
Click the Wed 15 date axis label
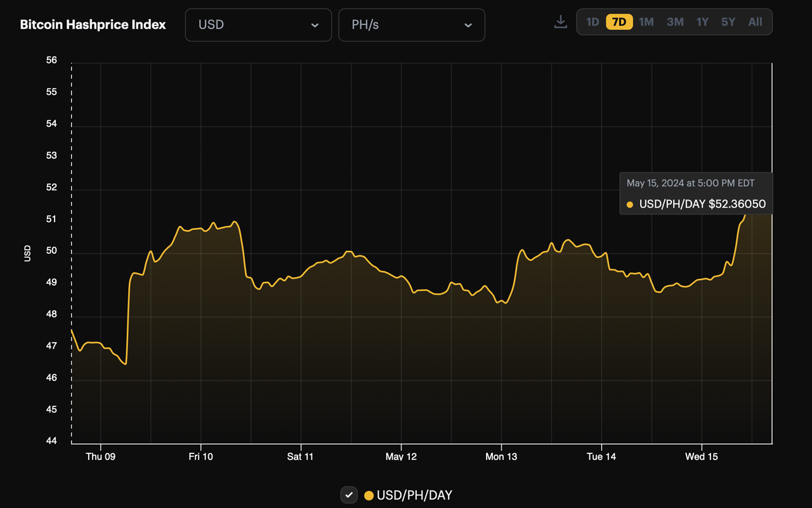(x=702, y=457)
